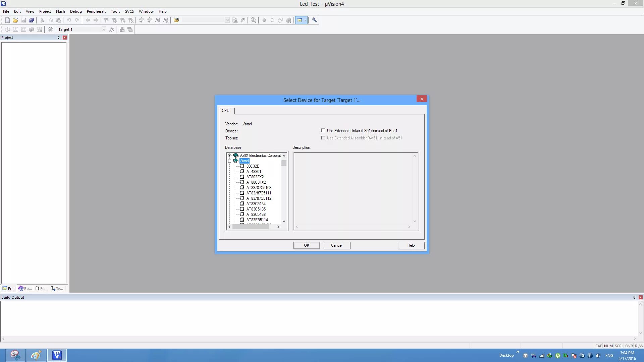Switch to the Books tab in Project panel
Image resolution: width=644 pixels, height=362 pixels.
pos(25,289)
